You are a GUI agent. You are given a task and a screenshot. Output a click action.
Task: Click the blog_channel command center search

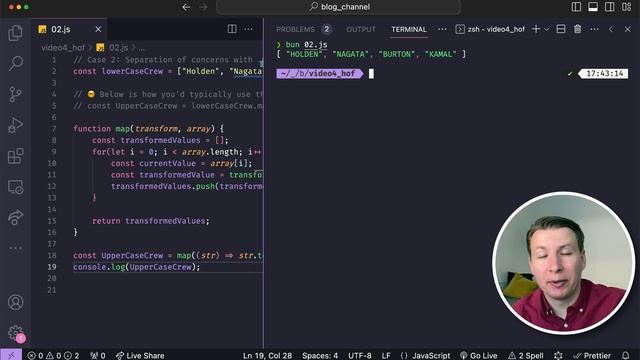point(338,7)
